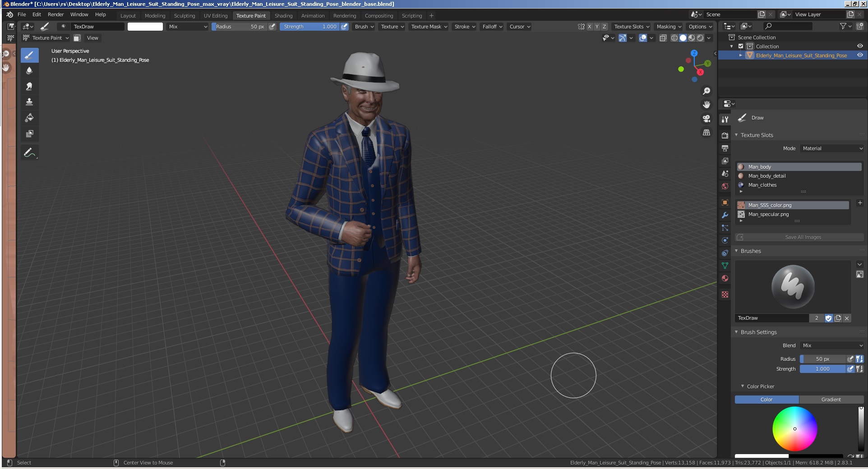Enable rendered viewport shading
Viewport: 868px width, 469px height.
(x=700, y=38)
